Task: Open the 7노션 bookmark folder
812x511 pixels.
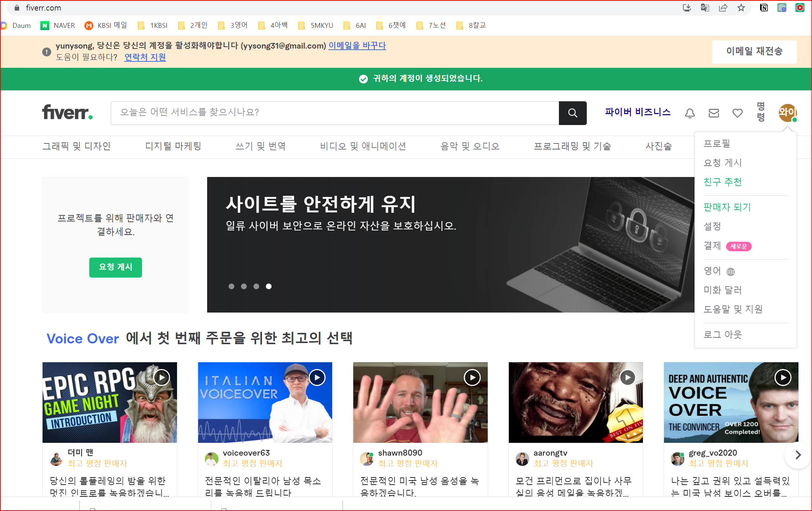Action: pos(431,25)
